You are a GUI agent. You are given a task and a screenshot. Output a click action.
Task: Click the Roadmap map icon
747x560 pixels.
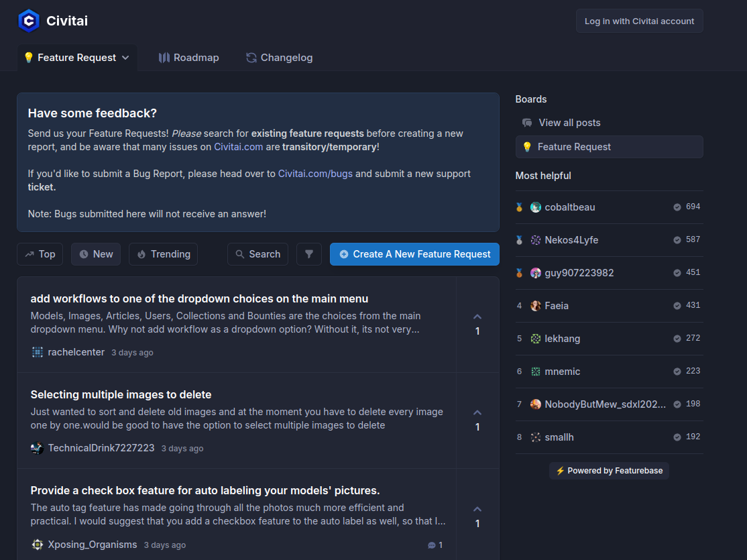pos(164,58)
